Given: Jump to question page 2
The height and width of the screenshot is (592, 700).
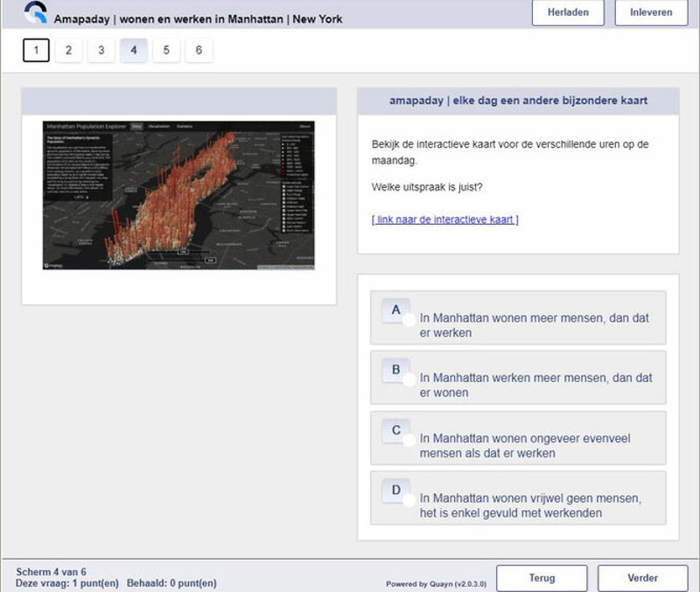Looking at the screenshot, I should 68,51.
